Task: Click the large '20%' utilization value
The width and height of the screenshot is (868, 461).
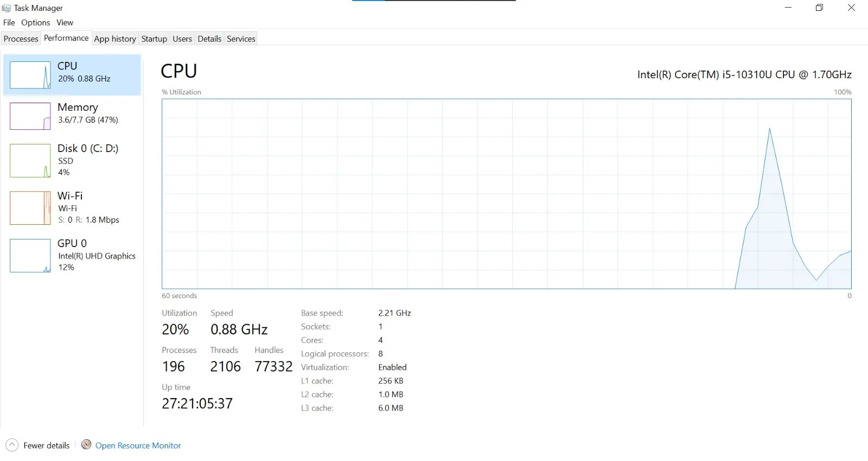Action: 175,330
